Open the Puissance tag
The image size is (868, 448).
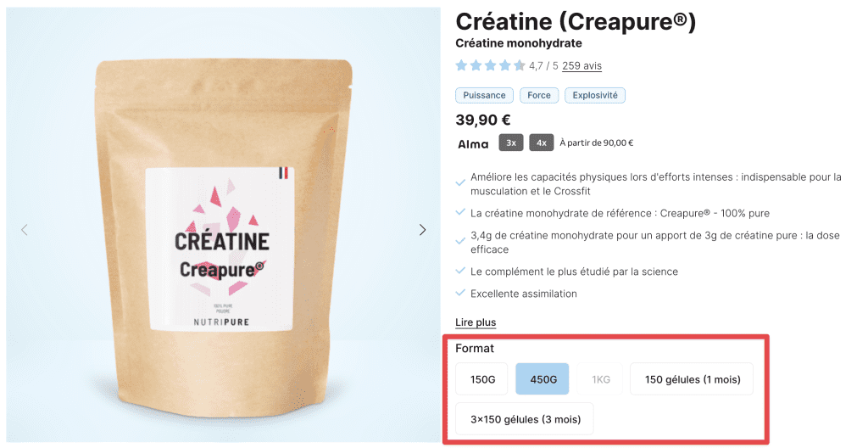(x=484, y=95)
